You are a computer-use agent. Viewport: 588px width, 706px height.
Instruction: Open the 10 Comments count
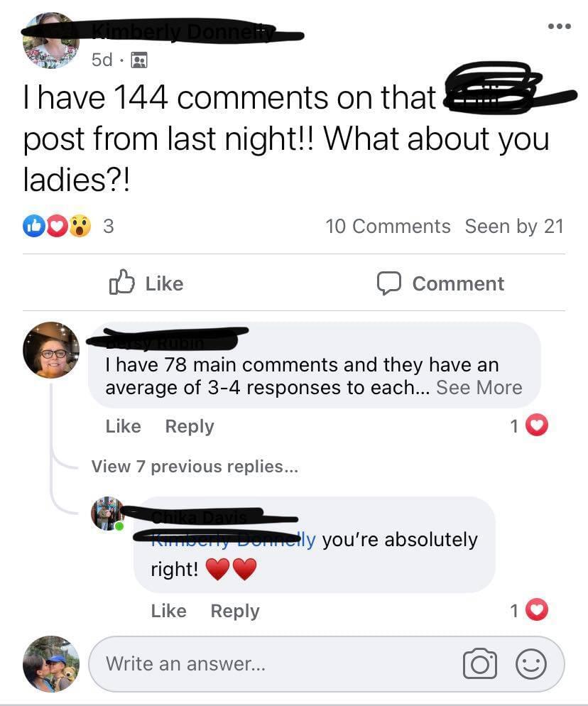(388, 226)
